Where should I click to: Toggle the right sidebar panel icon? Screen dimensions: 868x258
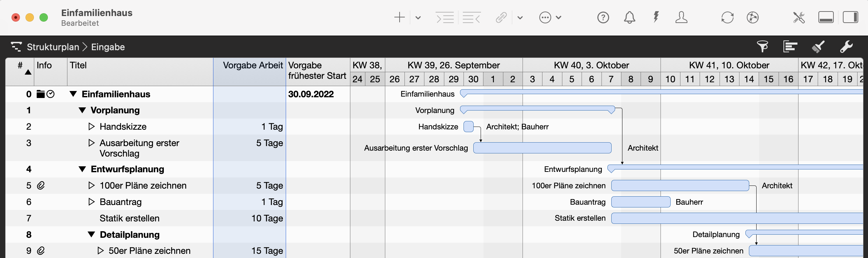(x=851, y=17)
